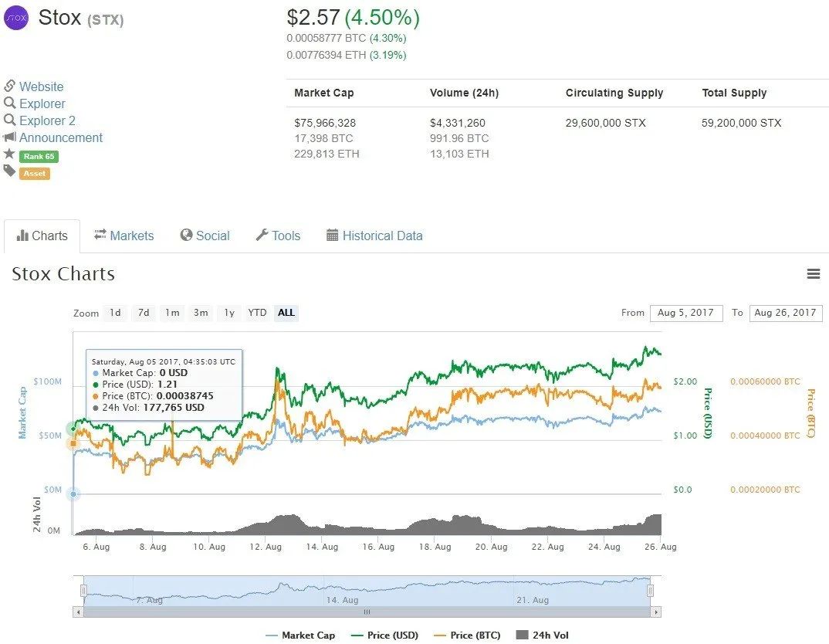Image resolution: width=829 pixels, height=644 pixels.
Task: Click the navigator left range handle
Action: coord(83,591)
